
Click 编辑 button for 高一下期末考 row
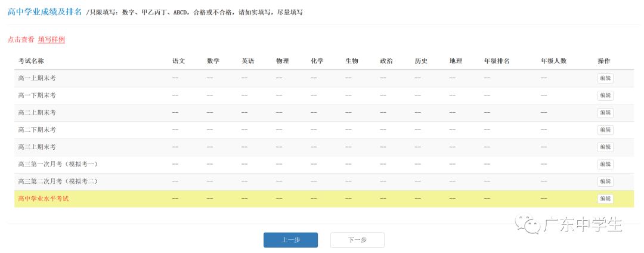(x=605, y=95)
